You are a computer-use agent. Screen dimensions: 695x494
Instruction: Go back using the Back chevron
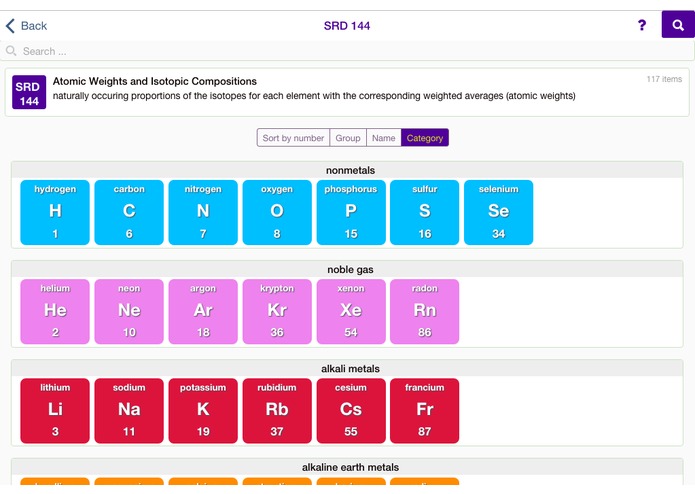tap(27, 26)
